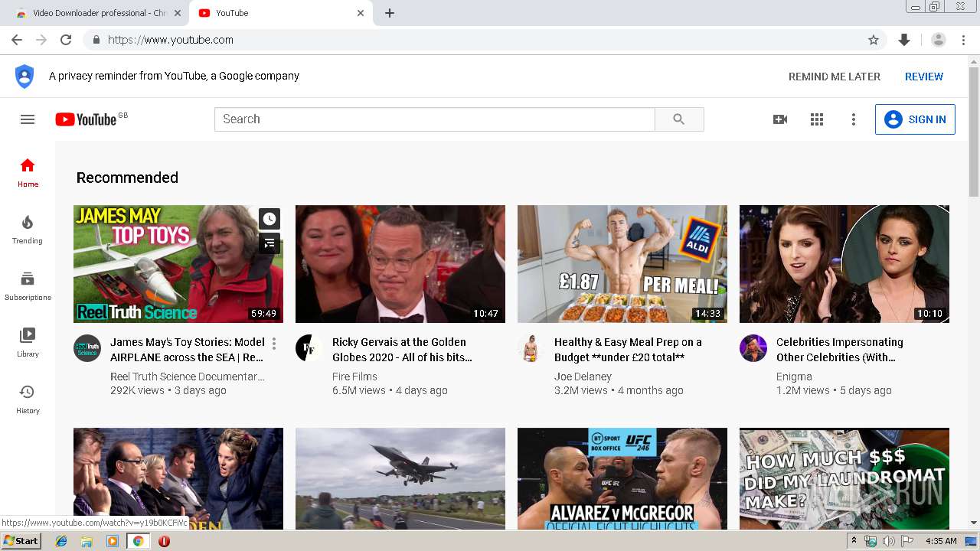Image resolution: width=980 pixels, height=551 pixels.
Task: Click the browser address bar URL
Action: click(171, 40)
